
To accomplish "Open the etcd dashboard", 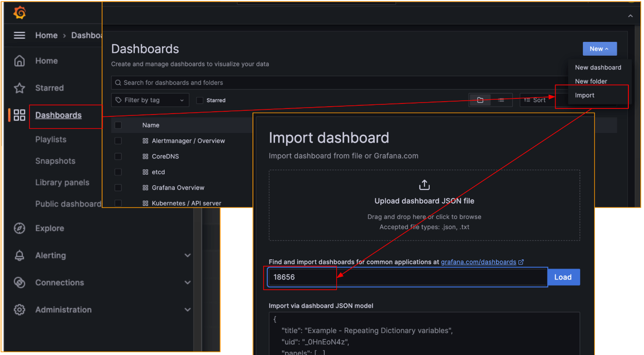I will coord(158,172).
